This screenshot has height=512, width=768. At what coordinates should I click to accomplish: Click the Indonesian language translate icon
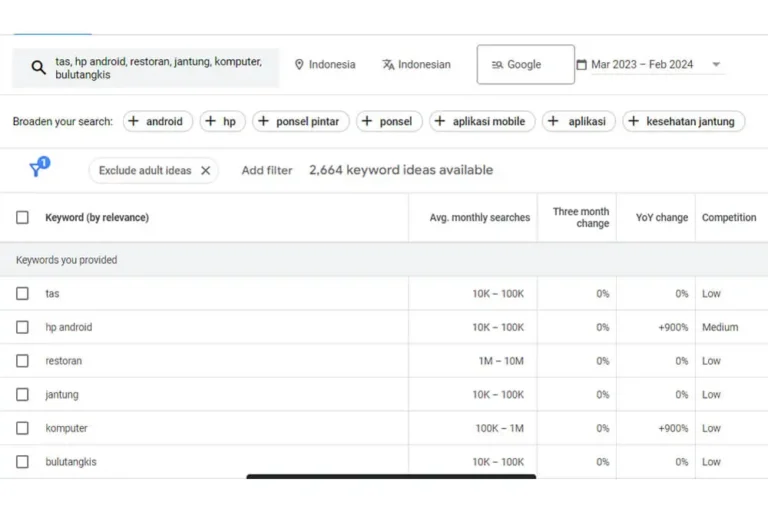tap(388, 65)
